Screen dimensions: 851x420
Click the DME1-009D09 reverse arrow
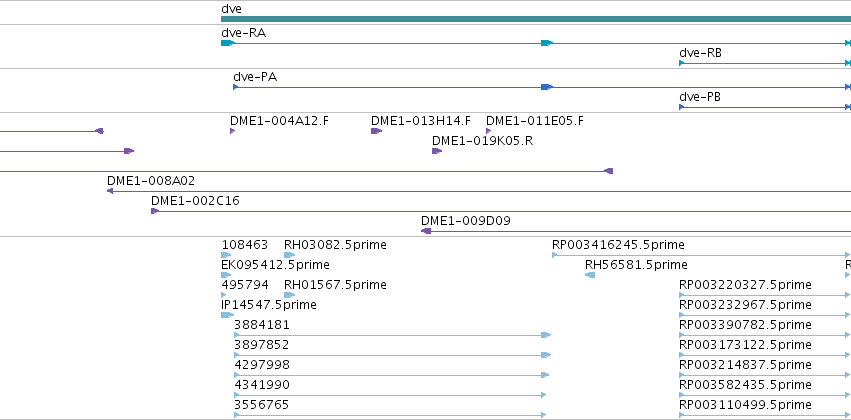(x=426, y=231)
